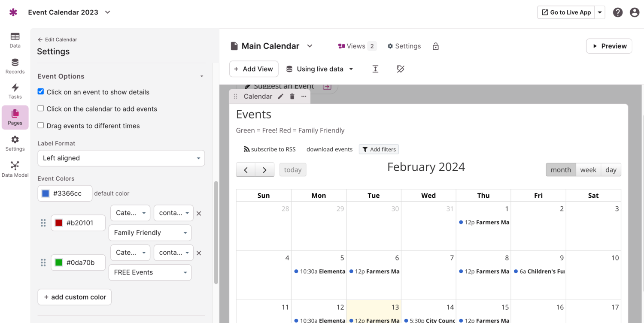Click the Data icon in the sidebar
Viewport: 644px width, 323px height.
15,39
